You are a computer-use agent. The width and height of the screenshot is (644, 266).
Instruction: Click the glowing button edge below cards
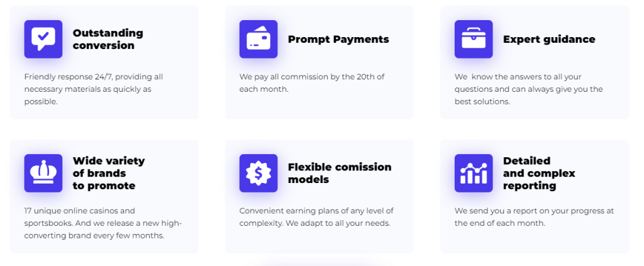[x=319, y=264]
